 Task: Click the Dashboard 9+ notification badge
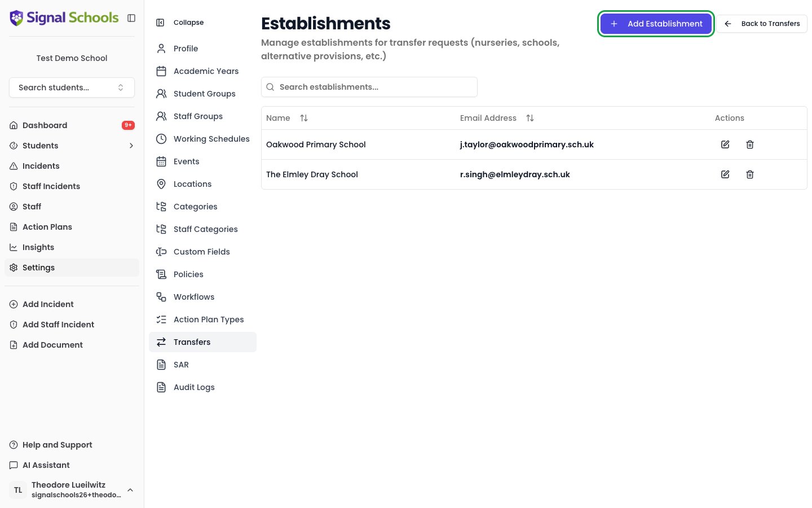(128, 125)
